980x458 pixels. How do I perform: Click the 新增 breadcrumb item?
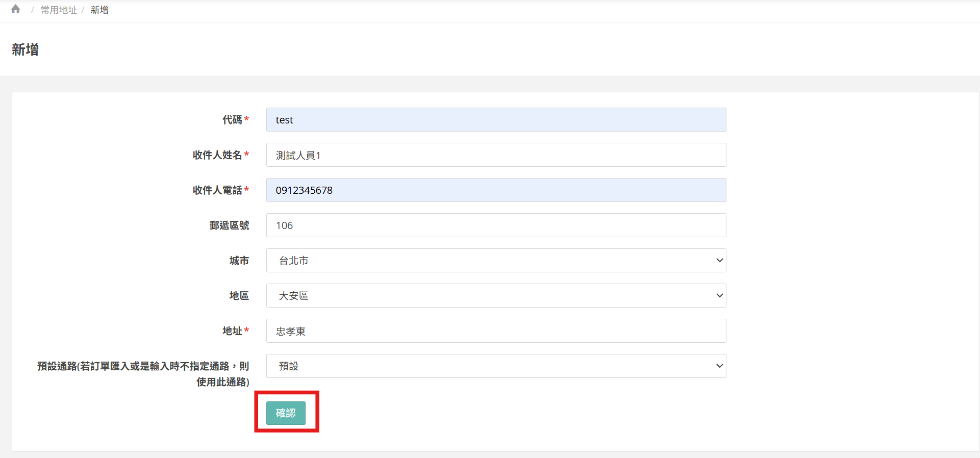pyautogui.click(x=99, y=10)
